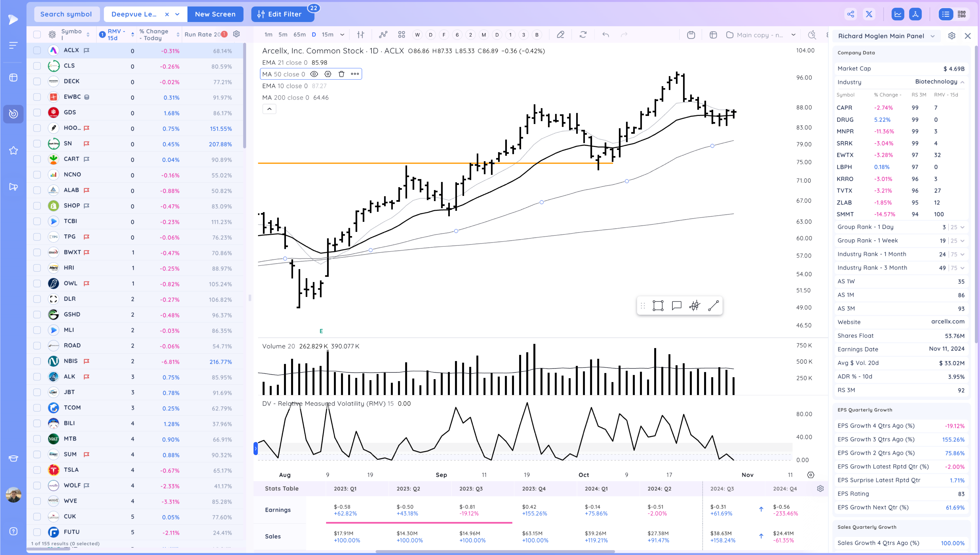Click the pencil draw icon in the chart toolbar
This screenshot has width=980, height=555.
tap(560, 35)
